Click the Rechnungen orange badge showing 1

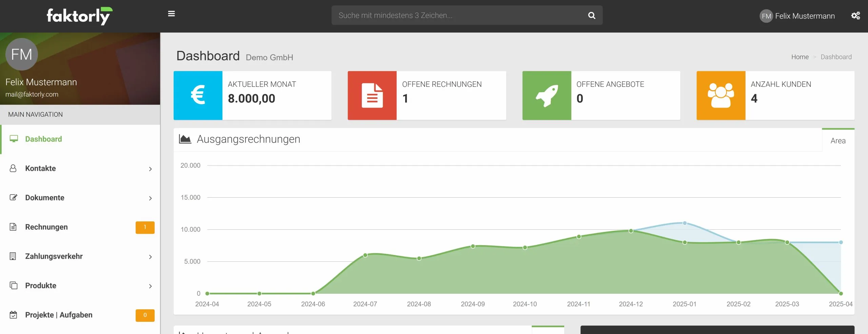[x=145, y=227]
